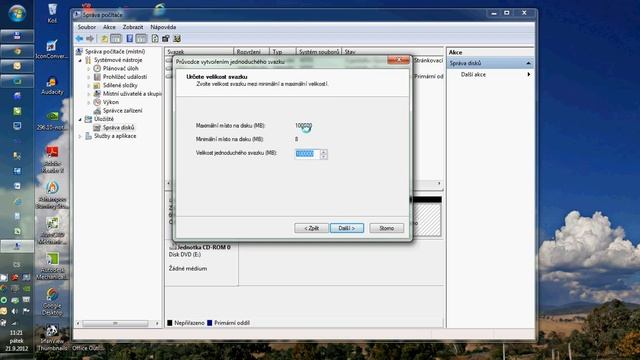Open the 296.10 NVIDIA desktop icon

pos(52,120)
